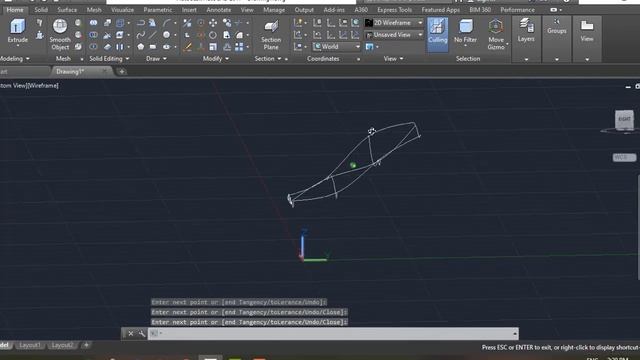This screenshot has width=640, height=360.
Task: Switch to the Mesh ribbon tab
Action: click(94, 10)
